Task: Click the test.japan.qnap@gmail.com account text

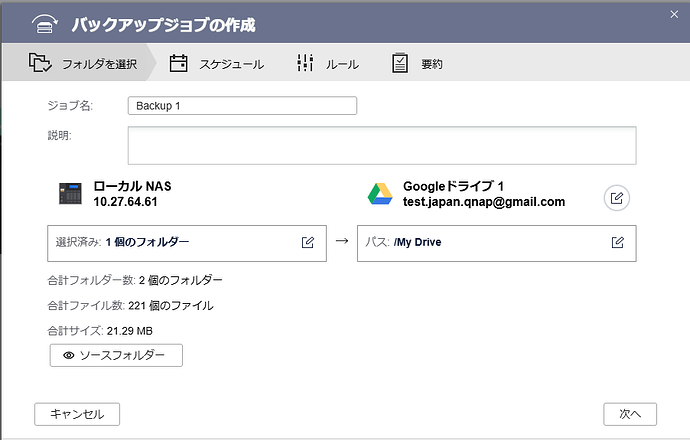Action: 483,202
